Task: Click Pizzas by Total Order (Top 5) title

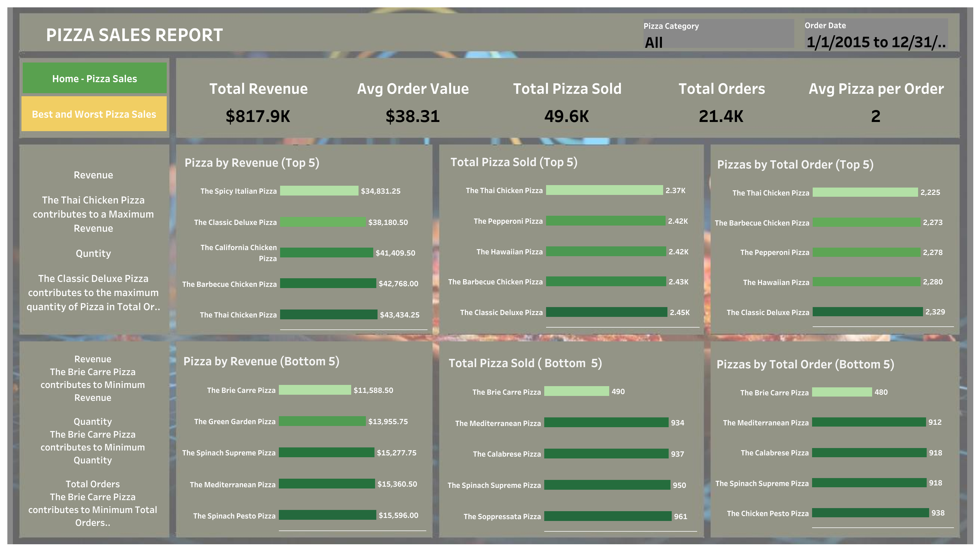Action: point(795,164)
